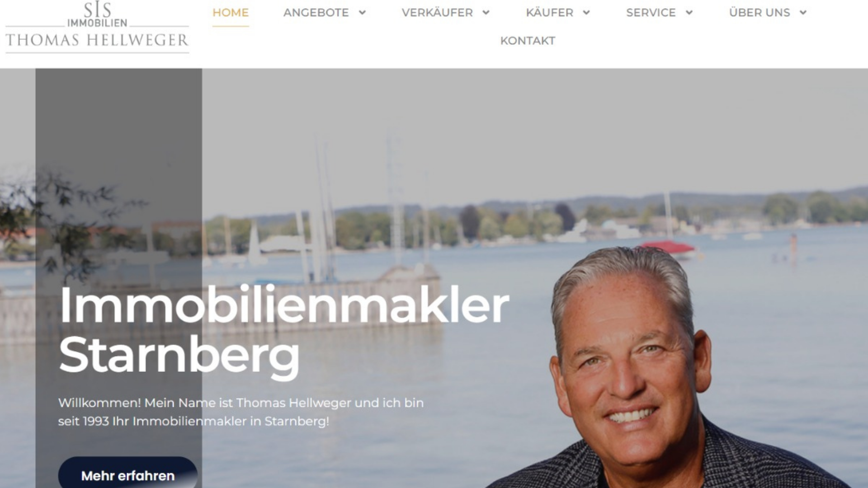Click the Immobilienmakler Starnberg headline
Screen dimensions: 868x488
(284, 331)
